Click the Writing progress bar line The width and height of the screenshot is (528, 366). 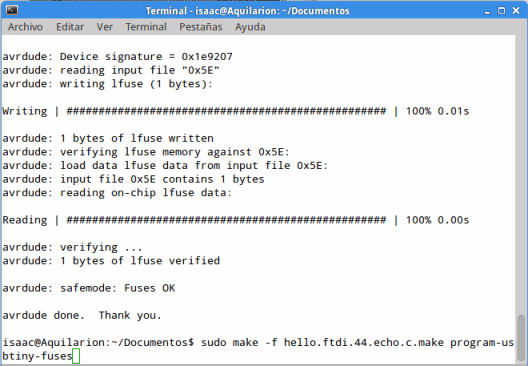236,111
